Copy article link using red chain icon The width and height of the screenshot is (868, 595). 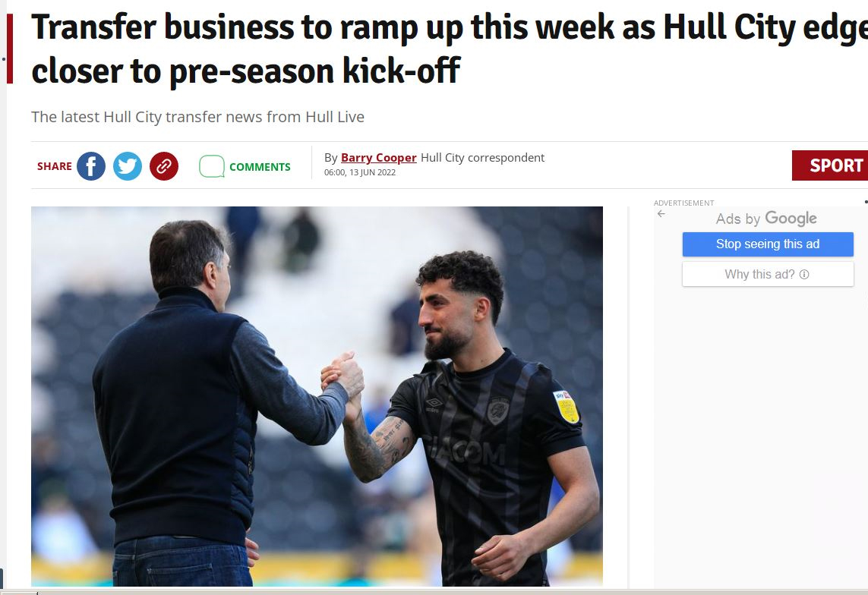[164, 166]
